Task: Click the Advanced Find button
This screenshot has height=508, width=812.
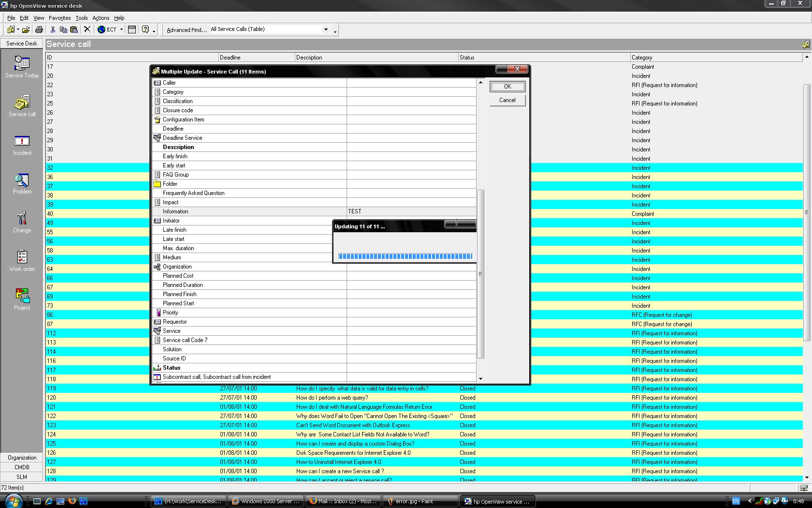Action: pos(187,30)
